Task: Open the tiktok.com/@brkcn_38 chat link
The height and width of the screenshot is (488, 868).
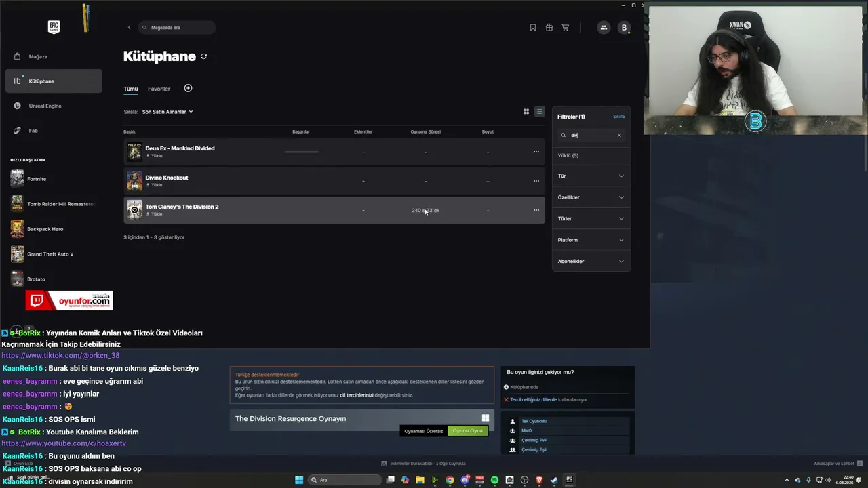Action: coord(60,356)
